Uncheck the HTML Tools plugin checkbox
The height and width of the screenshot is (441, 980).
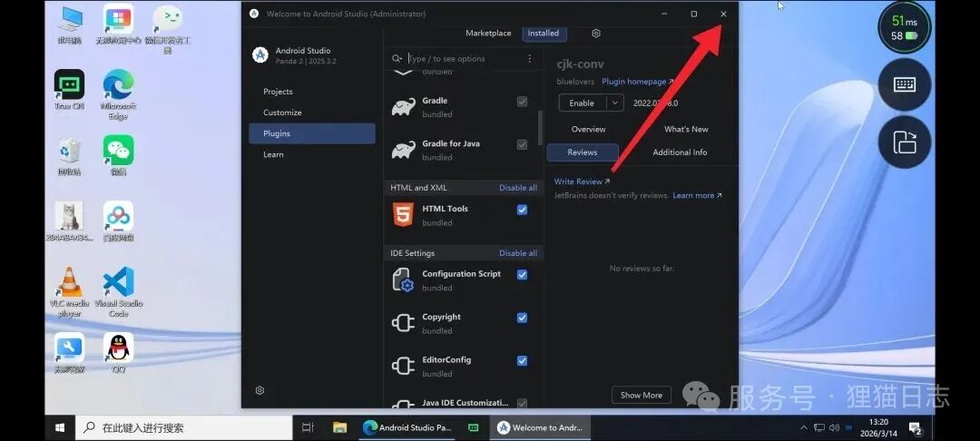click(x=522, y=210)
